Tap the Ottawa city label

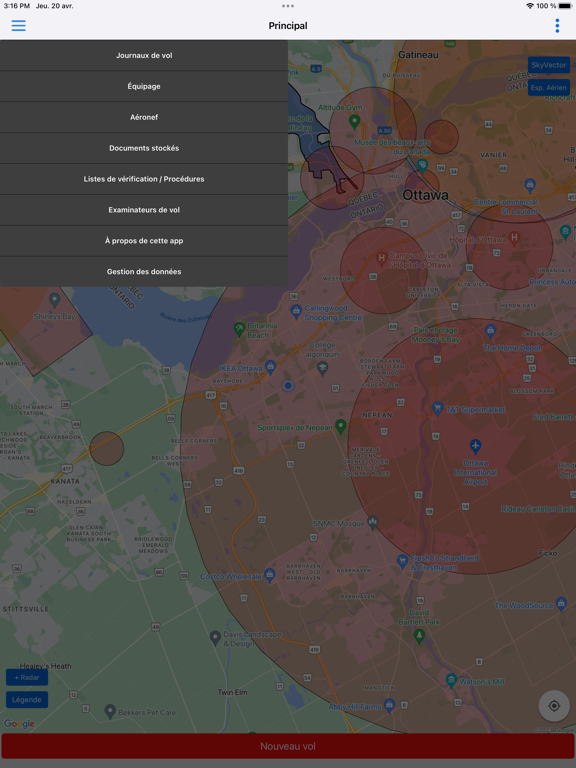point(425,195)
